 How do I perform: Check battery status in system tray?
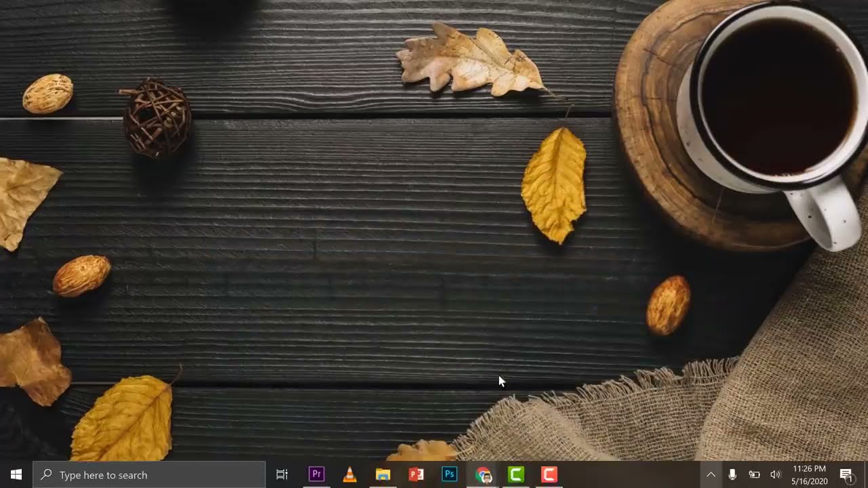pos(754,474)
